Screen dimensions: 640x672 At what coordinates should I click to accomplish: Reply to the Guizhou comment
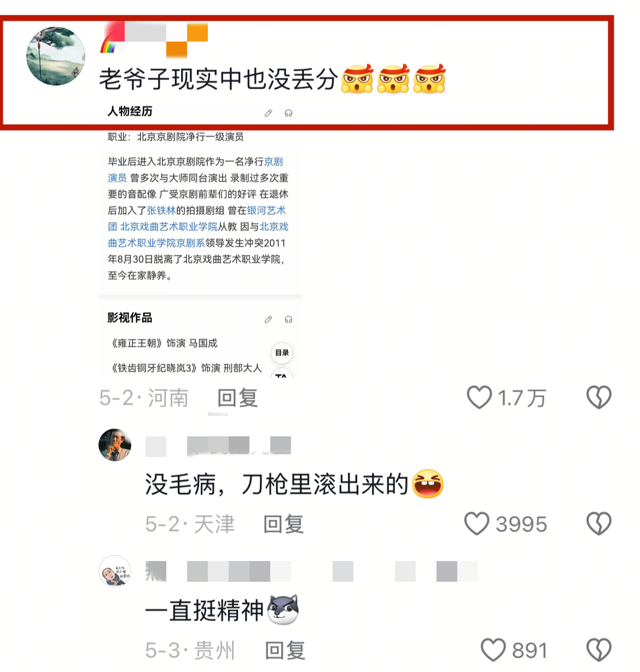tap(285, 651)
